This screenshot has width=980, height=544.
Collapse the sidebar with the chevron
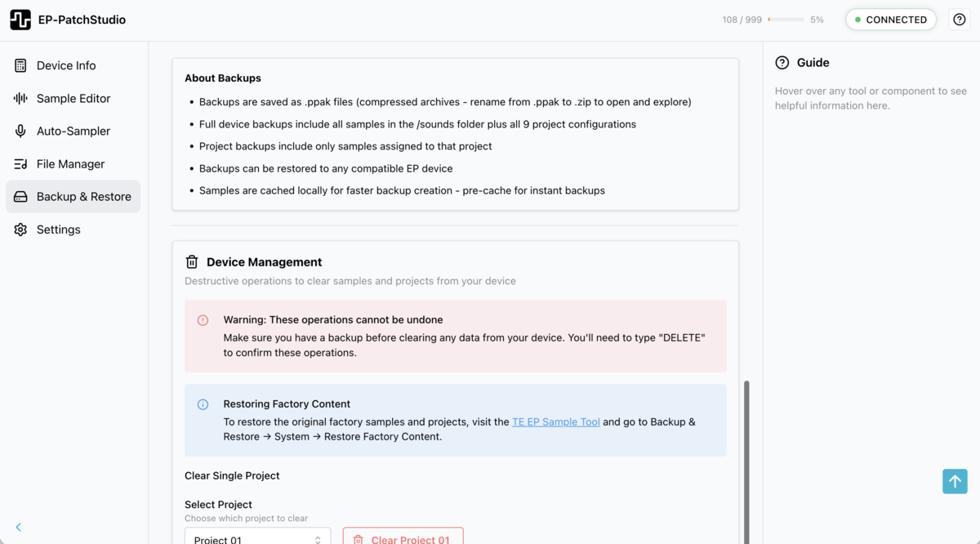point(18,527)
